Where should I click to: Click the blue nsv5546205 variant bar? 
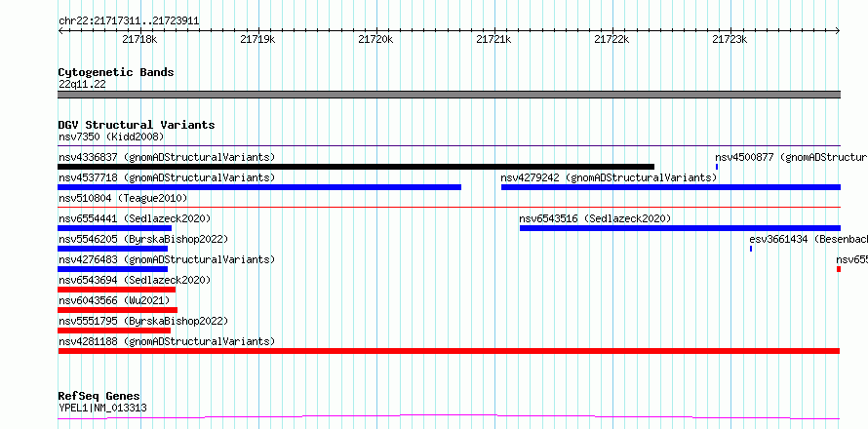tap(113, 249)
